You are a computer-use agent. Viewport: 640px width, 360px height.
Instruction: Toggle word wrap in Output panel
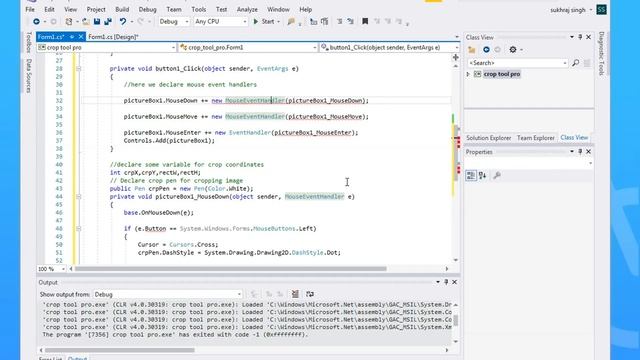[x=310, y=294]
